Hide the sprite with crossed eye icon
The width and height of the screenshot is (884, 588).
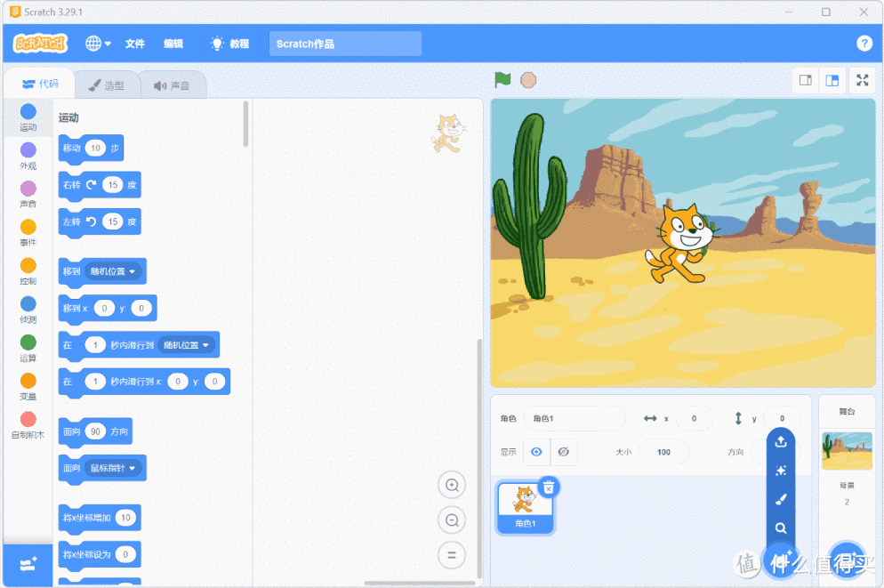[x=563, y=452]
